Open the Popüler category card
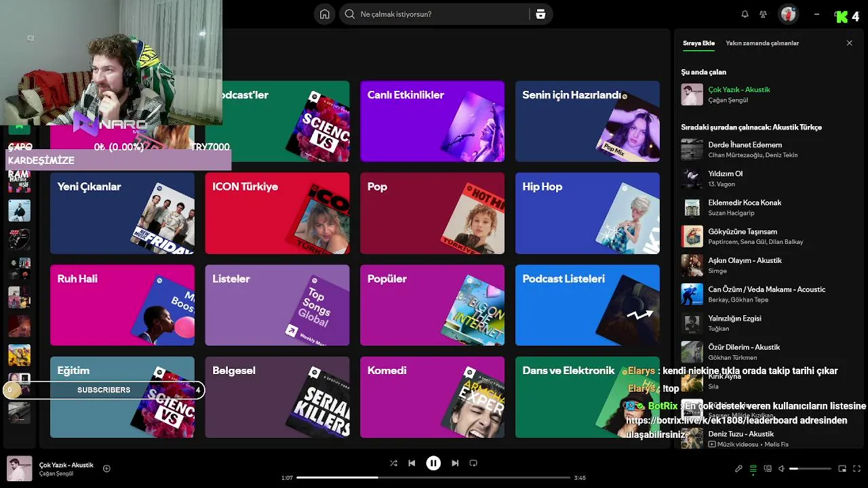The width and height of the screenshot is (868, 488). click(x=432, y=305)
